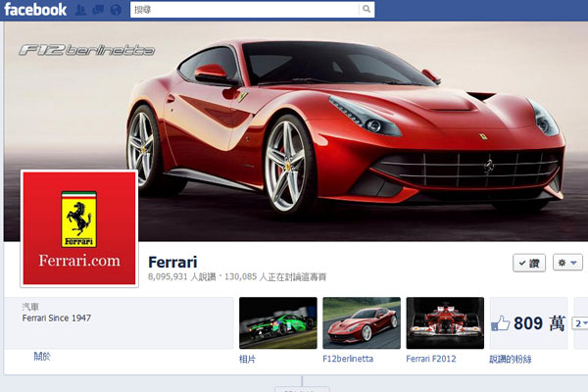Screen dimensions: 588x392
Task: Click the Ferrari.com profile picture
Action: [x=78, y=228]
